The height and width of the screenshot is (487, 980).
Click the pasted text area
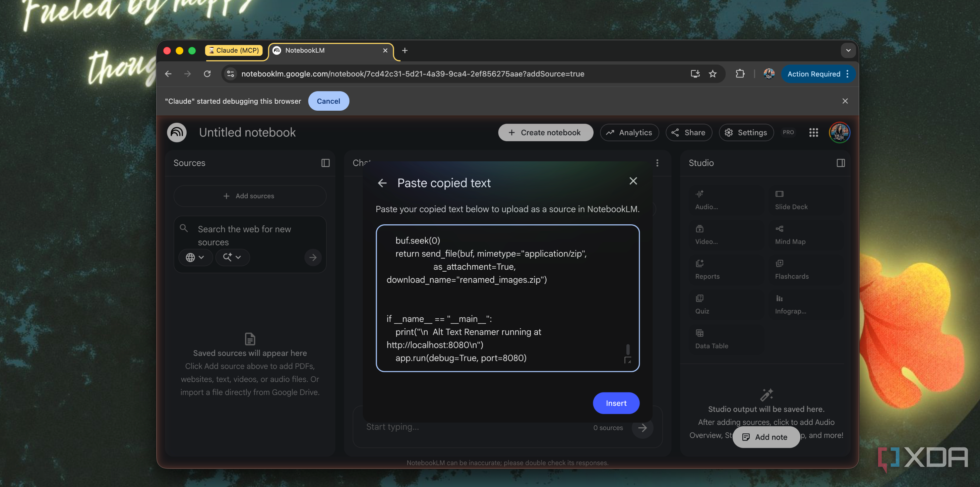(x=507, y=298)
